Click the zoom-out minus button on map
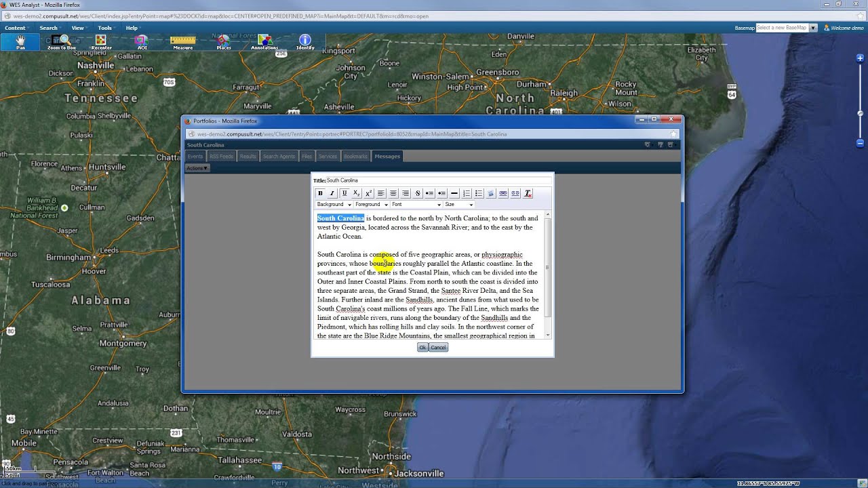Image resolution: width=868 pixels, height=488 pixels. pos(861,143)
